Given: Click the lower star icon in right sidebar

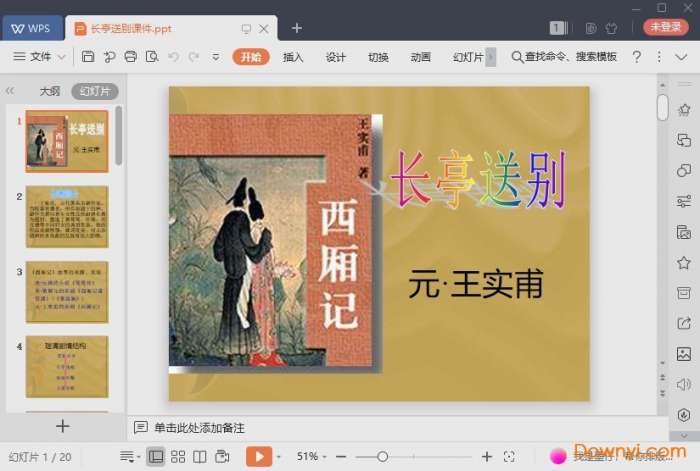Looking at the screenshot, I should pyautogui.click(x=683, y=263).
